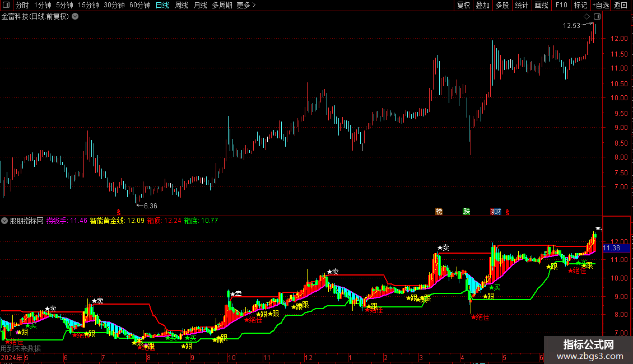
Task: Open 多周期 multi-period view
Action: [222, 5]
